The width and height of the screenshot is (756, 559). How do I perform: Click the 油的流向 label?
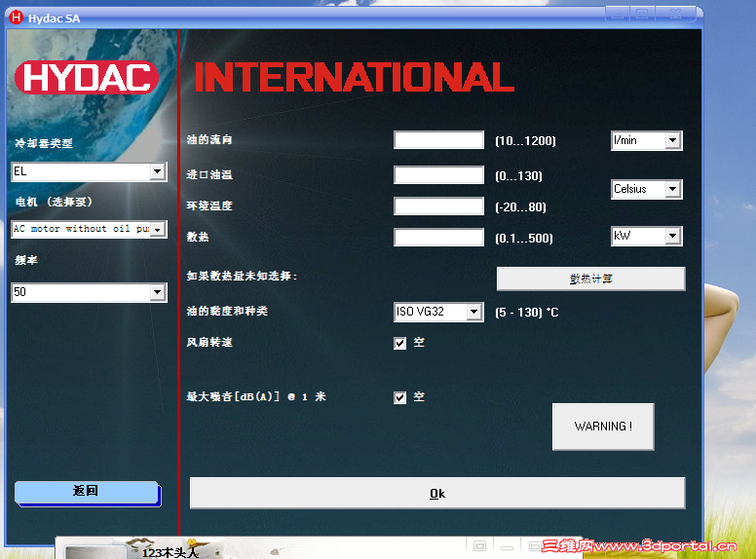coord(209,140)
